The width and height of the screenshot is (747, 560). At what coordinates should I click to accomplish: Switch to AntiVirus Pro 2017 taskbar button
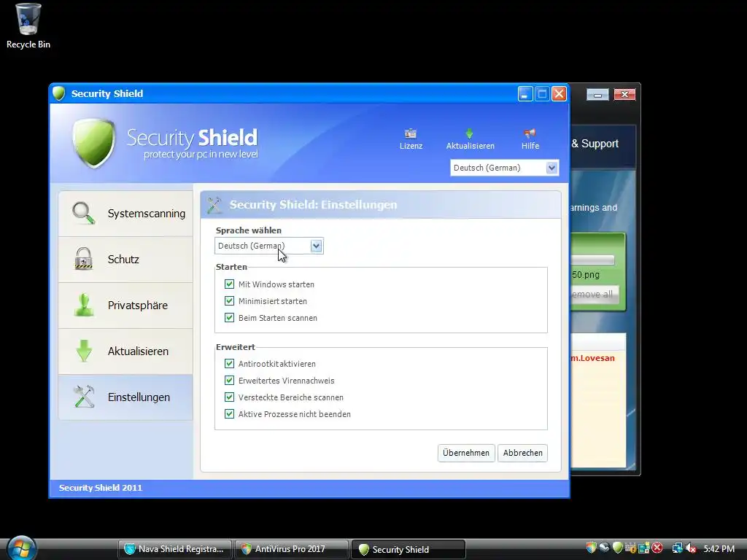coord(291,549)
